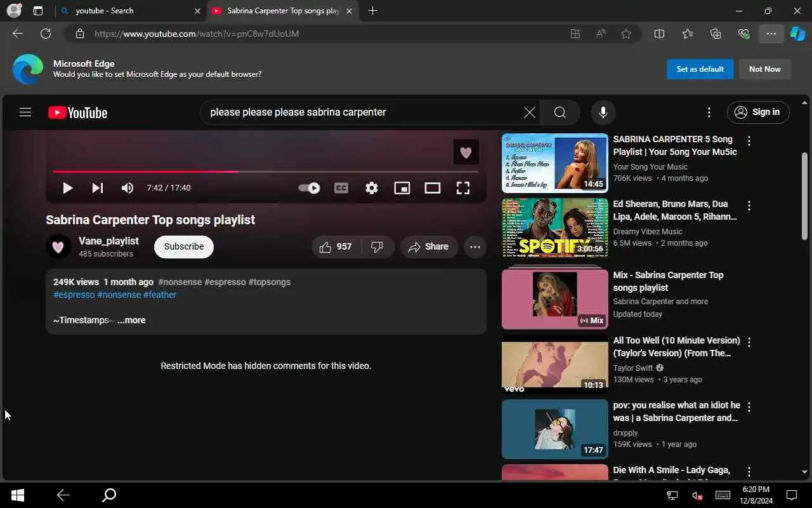The width and height of the screenshot is (812, 508).
Task: Open menu for Ed Sheeran, Bruno Mars video
Action: (749, 206)
